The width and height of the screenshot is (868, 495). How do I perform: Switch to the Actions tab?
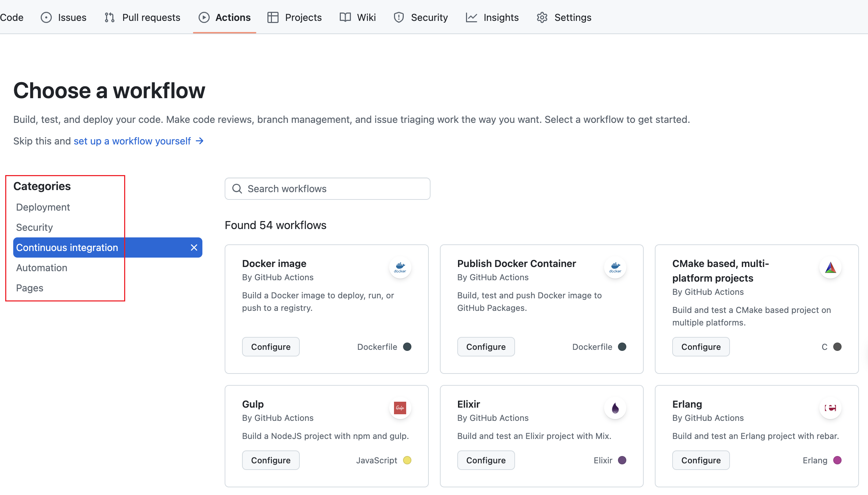coord(225,17)
